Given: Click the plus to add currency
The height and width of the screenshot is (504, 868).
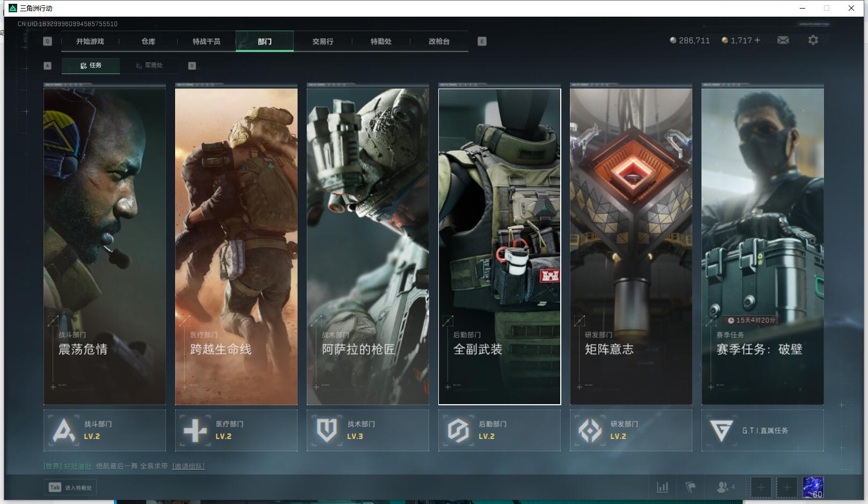Looking at the screenshot, I should 757,40.
